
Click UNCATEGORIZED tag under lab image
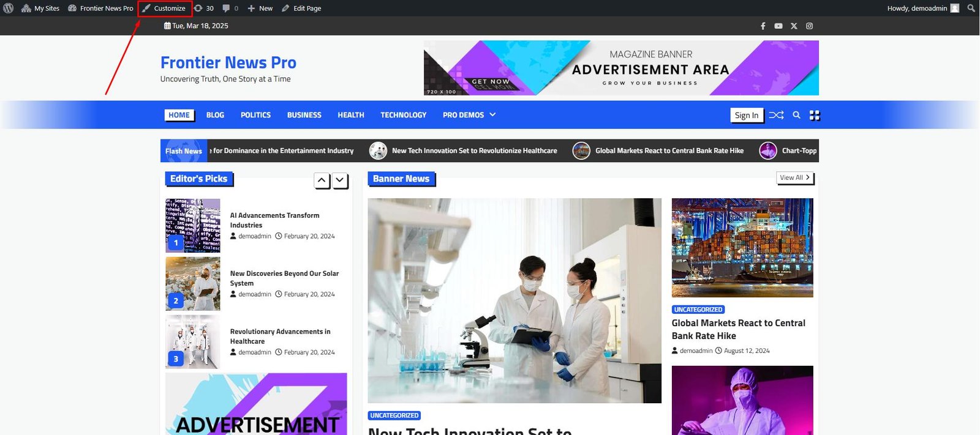tap(394, 415)
